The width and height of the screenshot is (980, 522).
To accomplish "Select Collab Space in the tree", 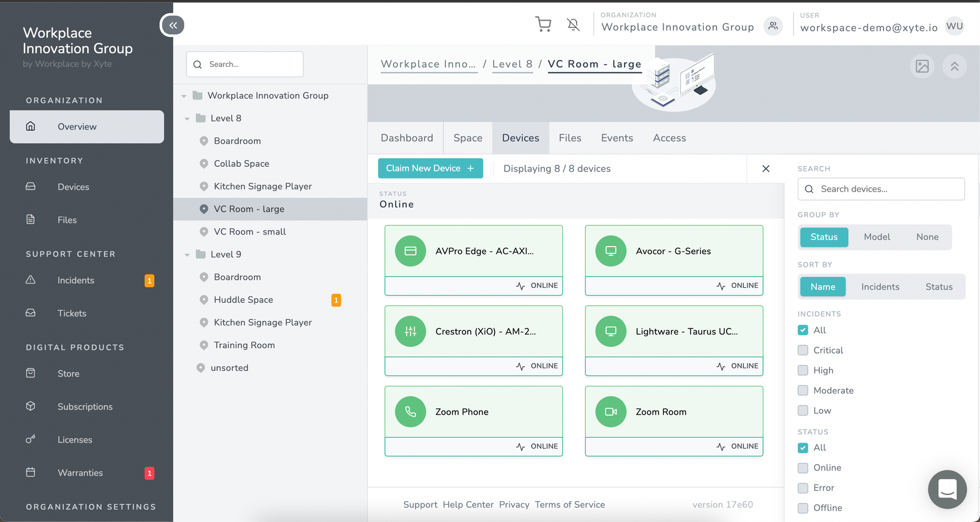I will pyautogui.click(x=241, y=164).
